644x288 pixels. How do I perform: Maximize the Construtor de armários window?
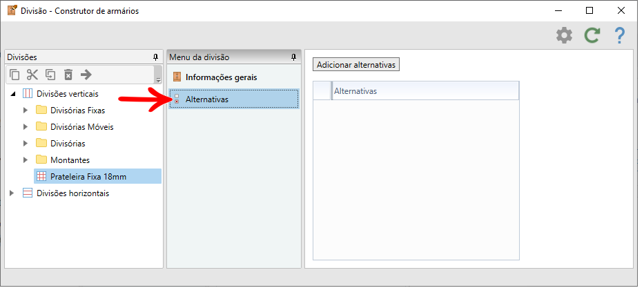[x=589, y=10]
